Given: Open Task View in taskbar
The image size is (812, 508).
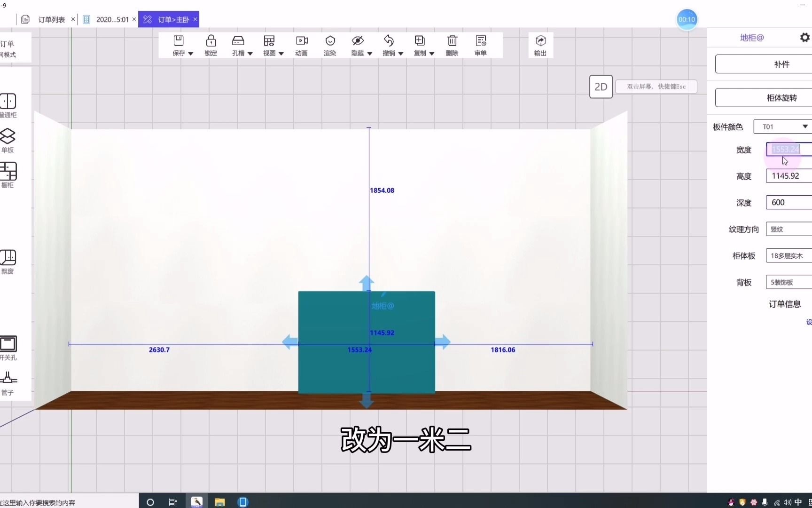Looking at the screenshot, I should 173,502.
